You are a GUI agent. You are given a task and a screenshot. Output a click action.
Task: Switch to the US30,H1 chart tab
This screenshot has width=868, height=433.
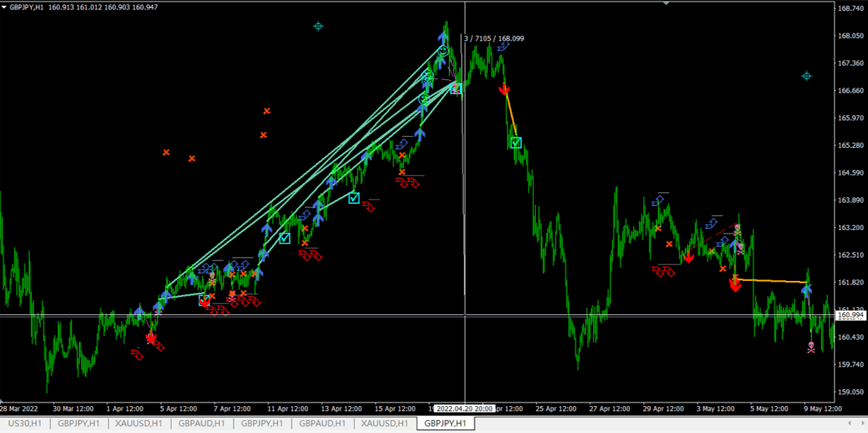(x=25, y=423)
